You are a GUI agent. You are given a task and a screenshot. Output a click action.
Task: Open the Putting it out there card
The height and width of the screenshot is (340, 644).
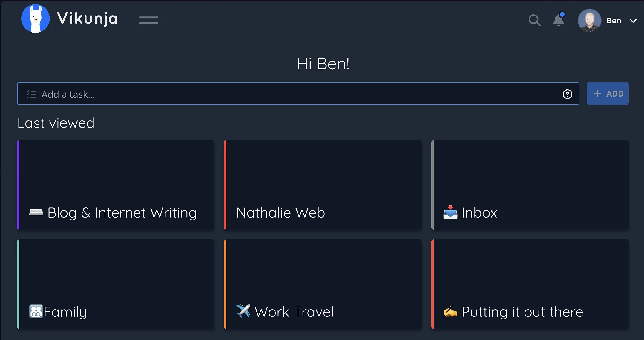click(530, 284)
